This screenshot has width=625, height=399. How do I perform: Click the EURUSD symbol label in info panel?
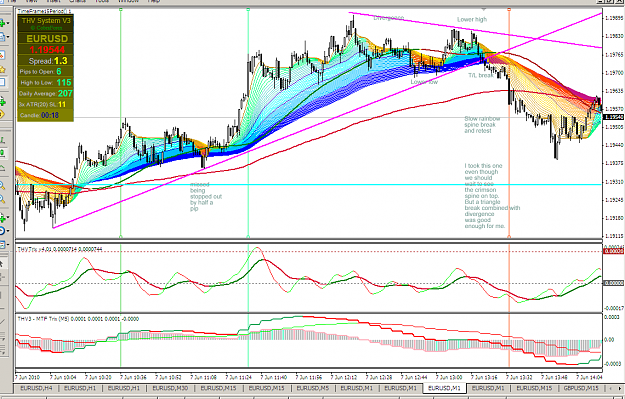(x=47, y=39)
